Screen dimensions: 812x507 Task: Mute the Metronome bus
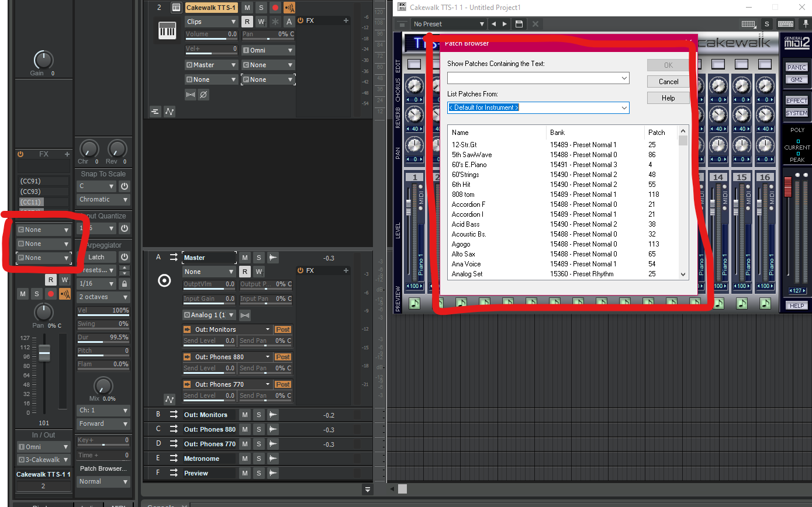(x=245, y=459)
